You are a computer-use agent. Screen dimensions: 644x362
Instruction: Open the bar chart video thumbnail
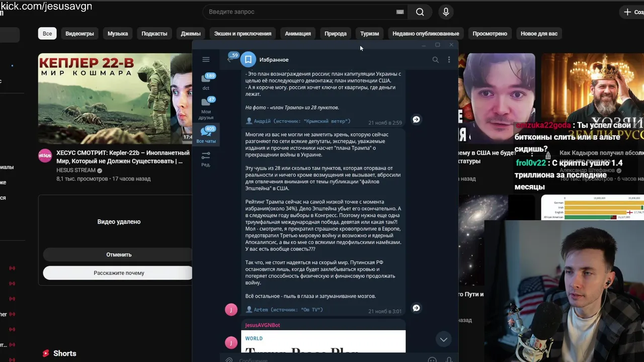click(593, 208)
